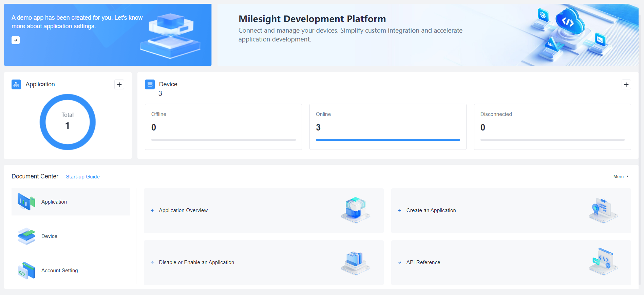This screenshot has height=295, width=644.
Task: Open the Start-up Guide link
Action: coord(83,177)
